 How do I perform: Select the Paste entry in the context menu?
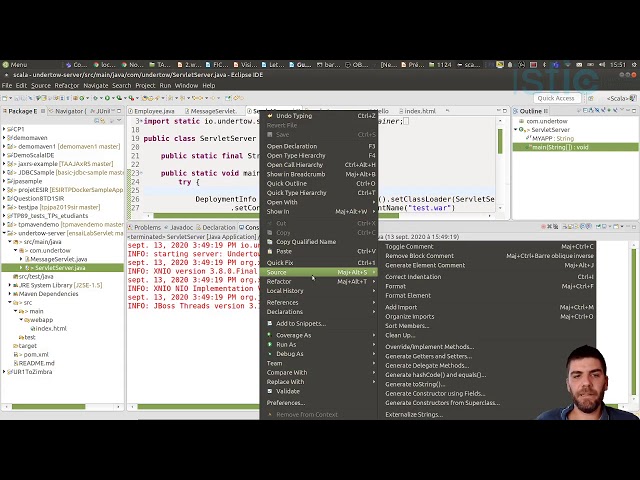tap(284, 251)
